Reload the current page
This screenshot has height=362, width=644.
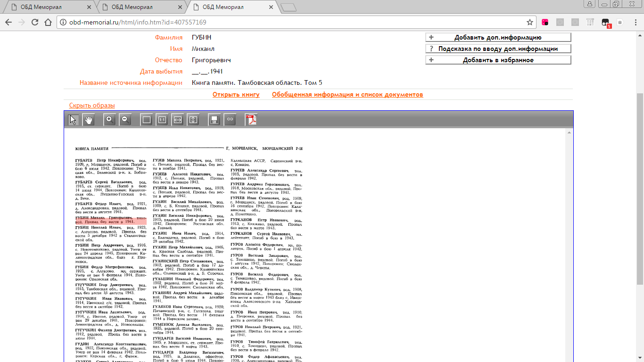[34, 22]
